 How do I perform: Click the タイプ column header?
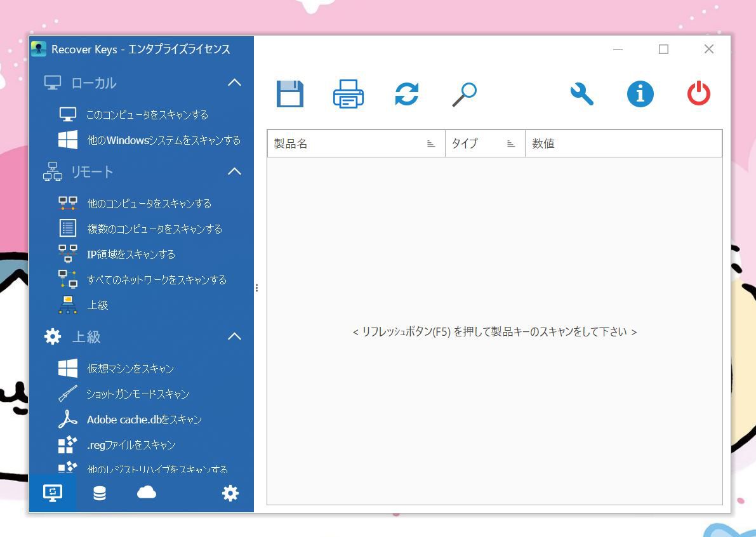[485, 143]
